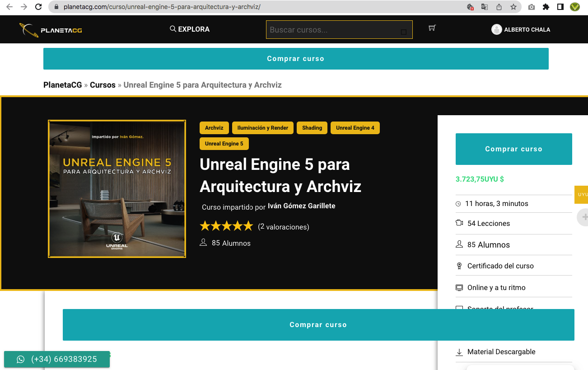Click the cookie blocked icon in address bar
Viewport: 588px width, 370px height.
point(470,7)
